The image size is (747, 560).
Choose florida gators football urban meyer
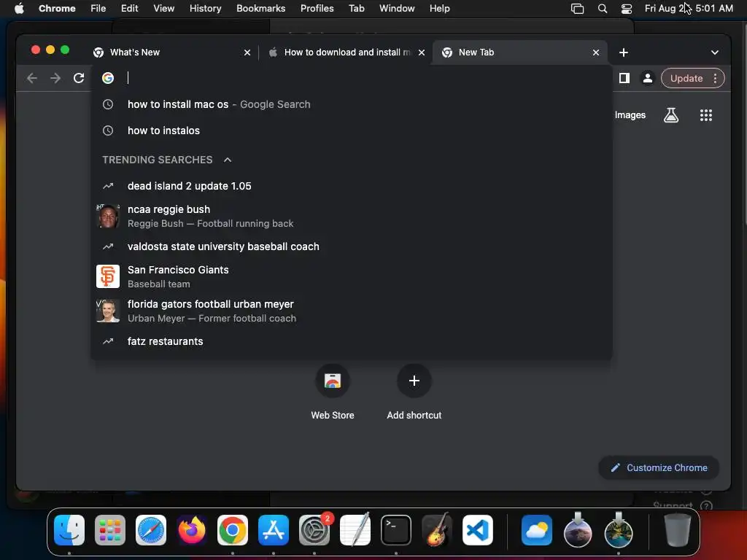click(351, 311)
